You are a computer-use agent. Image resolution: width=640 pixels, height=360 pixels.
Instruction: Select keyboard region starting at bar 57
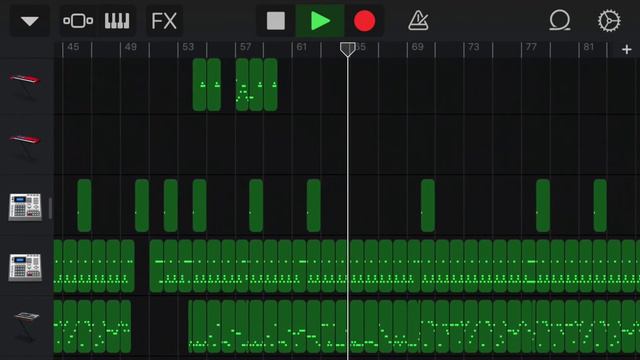pos(242,84)
